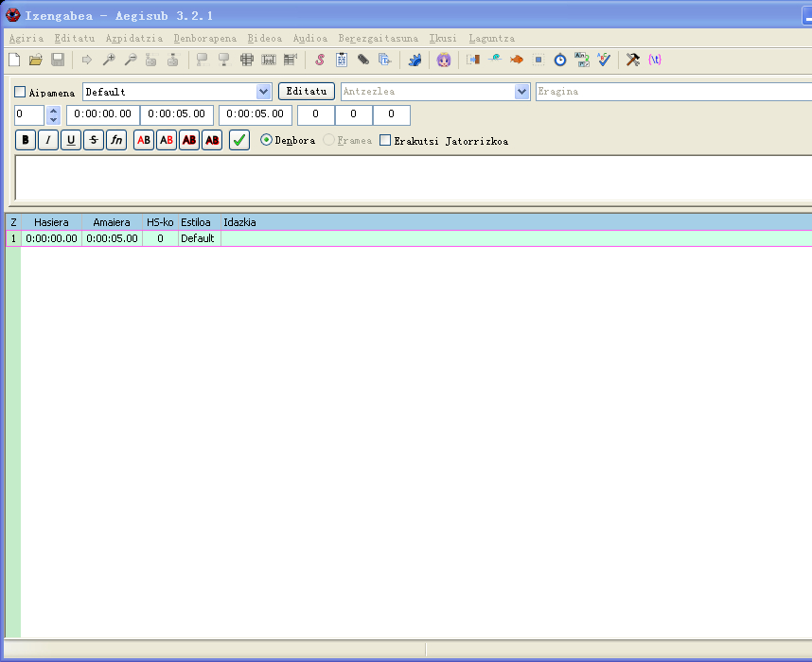This screenshot has height=662, width=812.
Task: Pick outline color with third AB button
Action: coord(189,140)
